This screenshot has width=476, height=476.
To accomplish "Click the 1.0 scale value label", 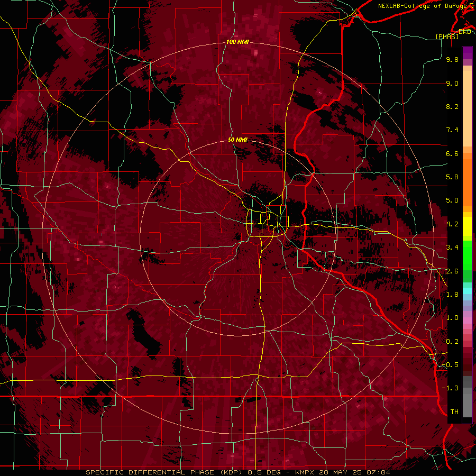I will 452,318.
